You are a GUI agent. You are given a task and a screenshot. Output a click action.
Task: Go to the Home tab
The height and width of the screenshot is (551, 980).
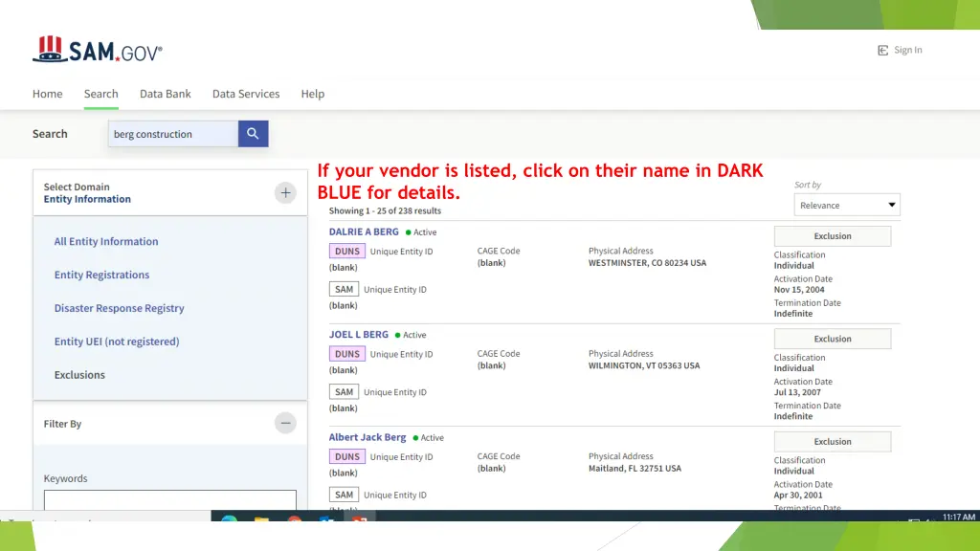[48, 94]
